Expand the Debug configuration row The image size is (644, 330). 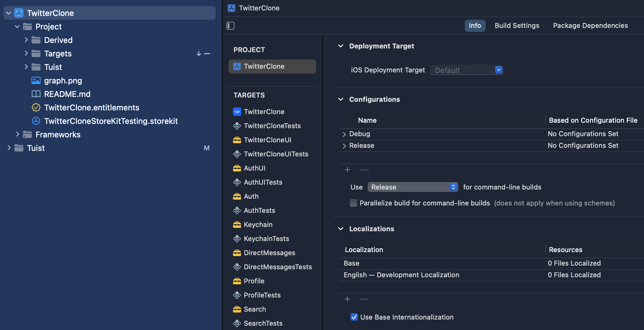point(344,134)
